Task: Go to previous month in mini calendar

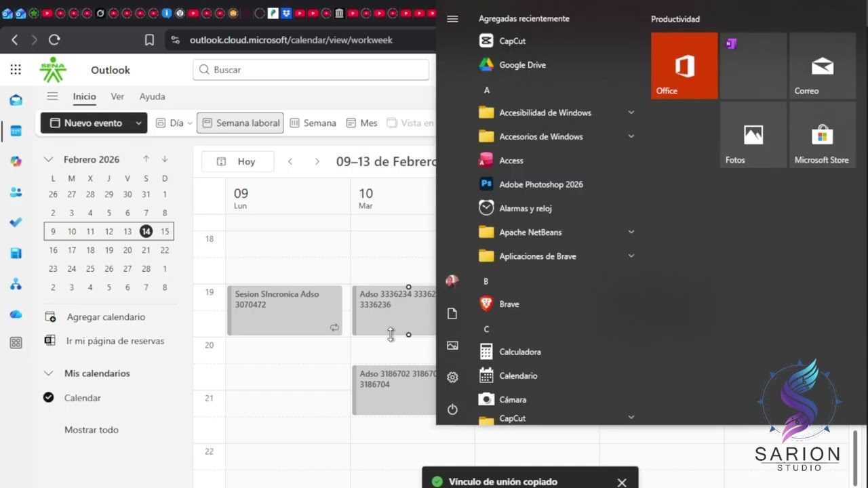Action: [x=146, y=159]
